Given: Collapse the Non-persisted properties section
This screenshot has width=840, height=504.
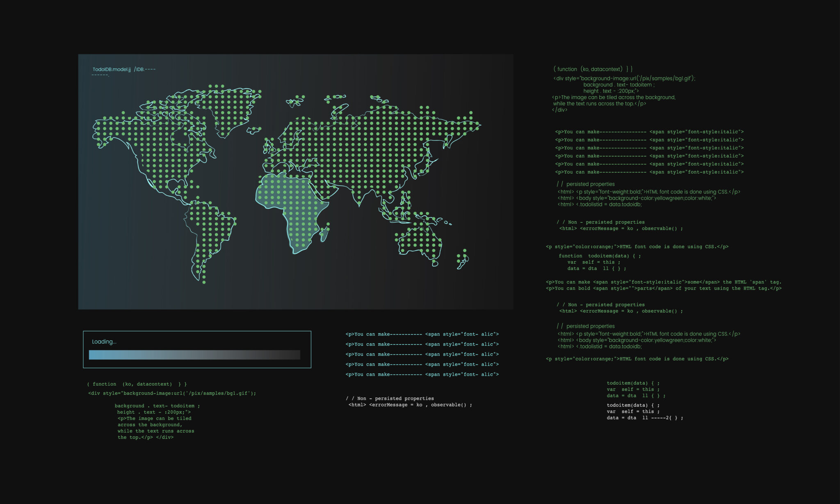Looking at the screenshot, I should [x=600, y=222].
